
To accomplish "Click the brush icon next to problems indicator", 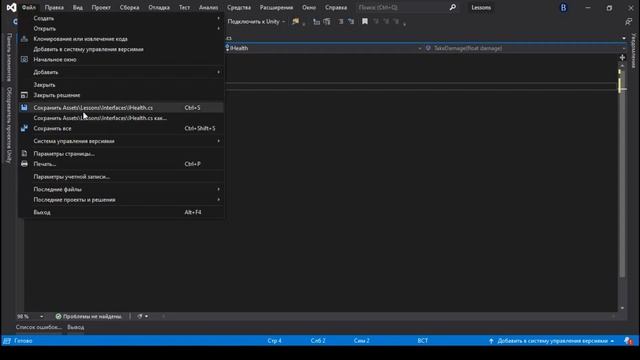I will [x=140, y=316].
